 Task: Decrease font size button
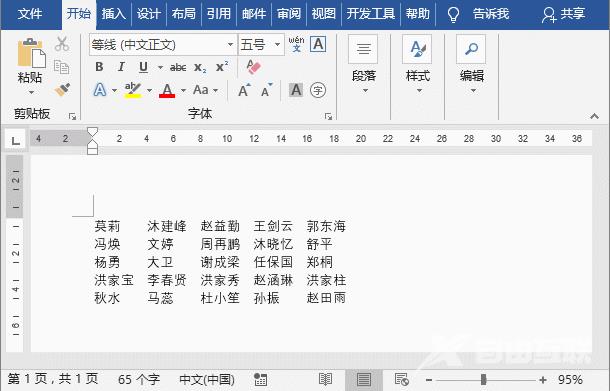(267, 90)
